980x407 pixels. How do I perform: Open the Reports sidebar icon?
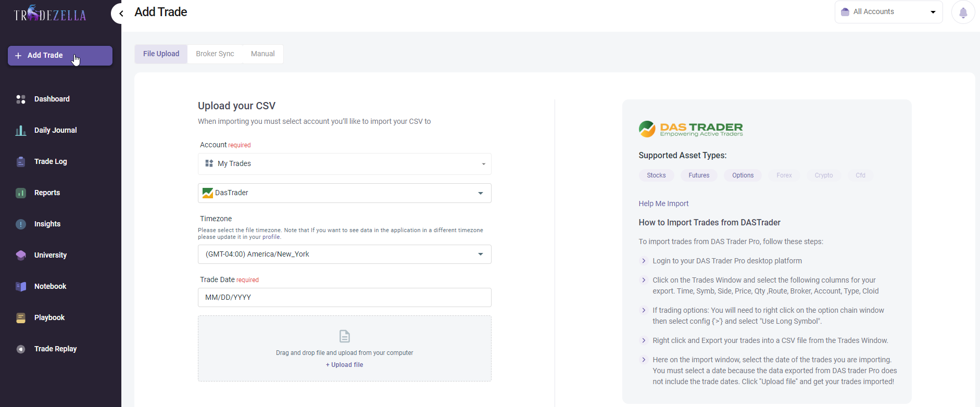pos(21,193)
